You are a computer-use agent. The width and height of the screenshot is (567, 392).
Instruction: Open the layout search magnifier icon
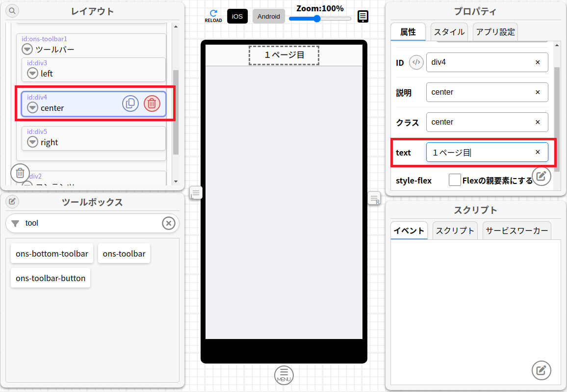pyautogui.click(x=12, y=10)
